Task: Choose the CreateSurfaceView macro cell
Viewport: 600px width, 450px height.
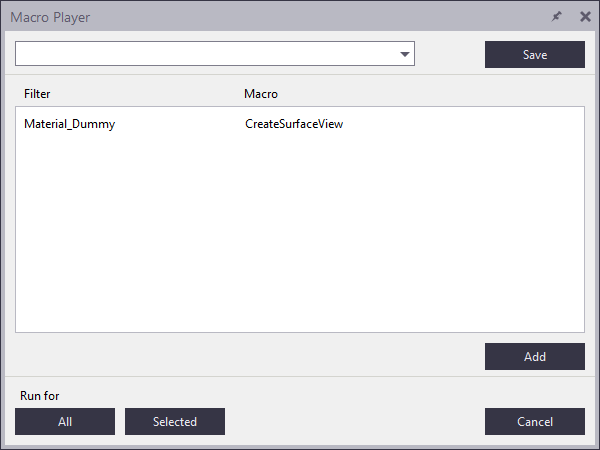Action: (294, 125)
